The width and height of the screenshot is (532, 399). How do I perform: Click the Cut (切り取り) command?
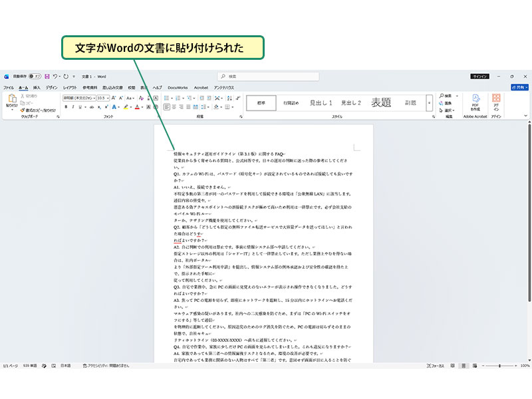(x=29, y=96)
